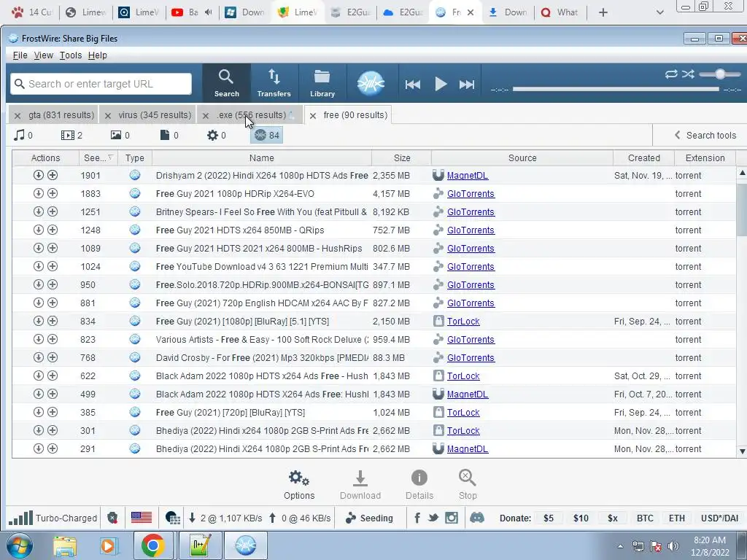Click the VPN shield status icon
This screenshot has height=560, width=747.
point(112,518)
